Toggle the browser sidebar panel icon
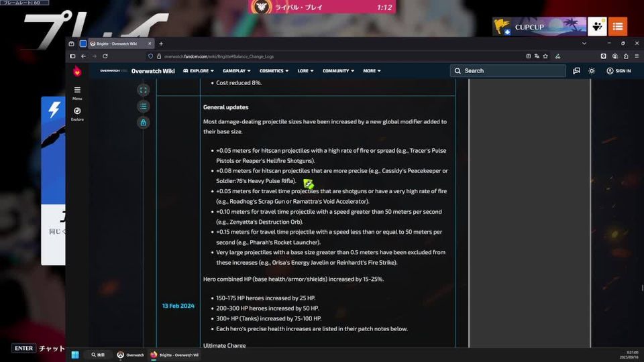Viewport: 644px width, 362px height. pyautogui.click(x=72, y=56)
